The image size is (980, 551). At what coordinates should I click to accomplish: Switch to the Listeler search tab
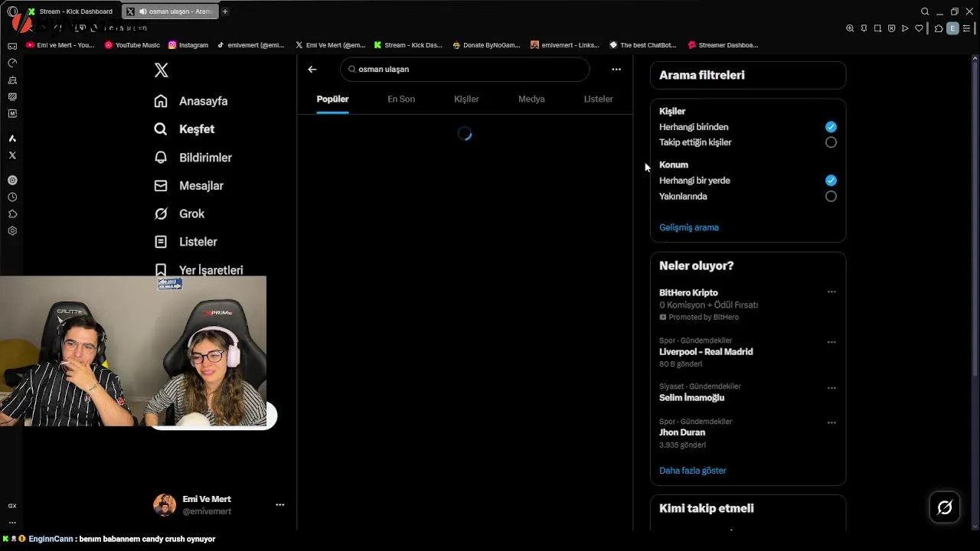(598, 99)
